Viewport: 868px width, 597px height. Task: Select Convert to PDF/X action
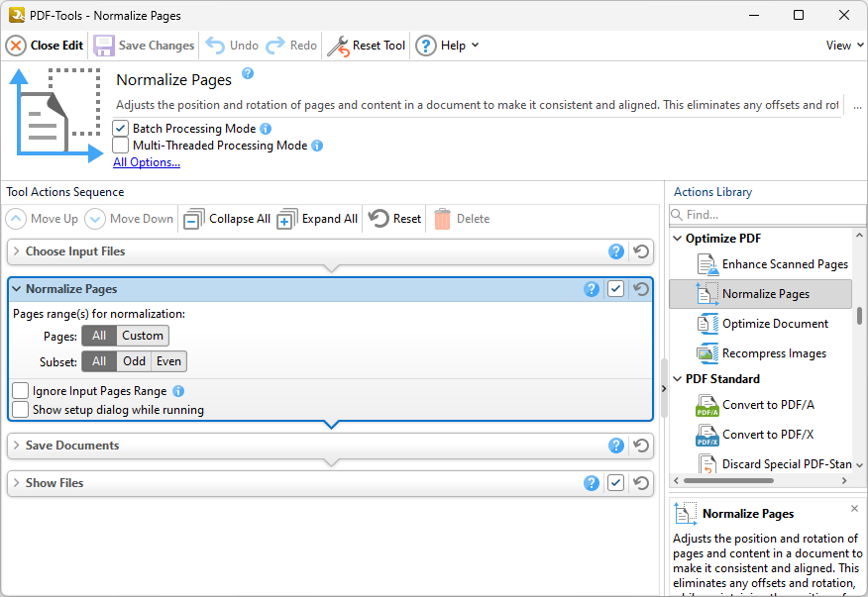click(756, 435)
